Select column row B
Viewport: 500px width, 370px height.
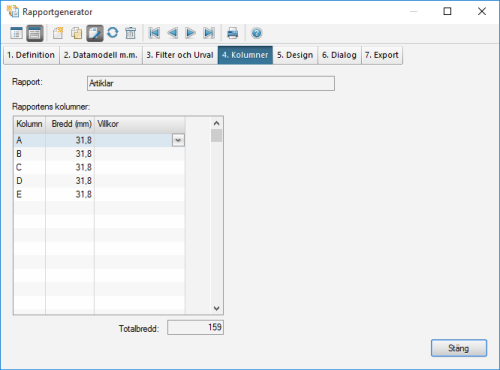coord(99,154)
